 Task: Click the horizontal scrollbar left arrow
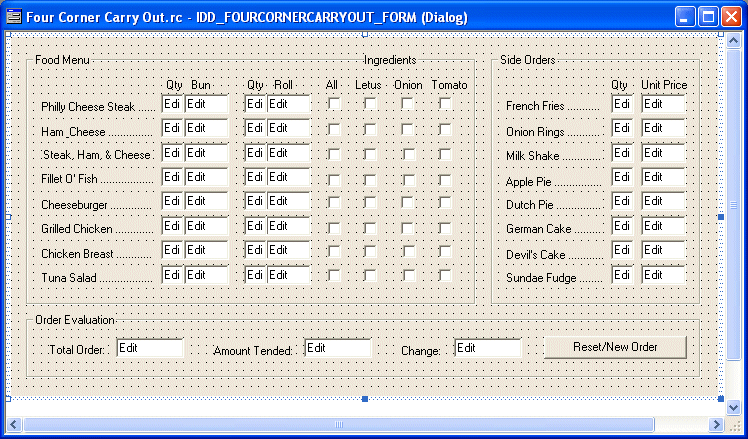coord(14,424)
